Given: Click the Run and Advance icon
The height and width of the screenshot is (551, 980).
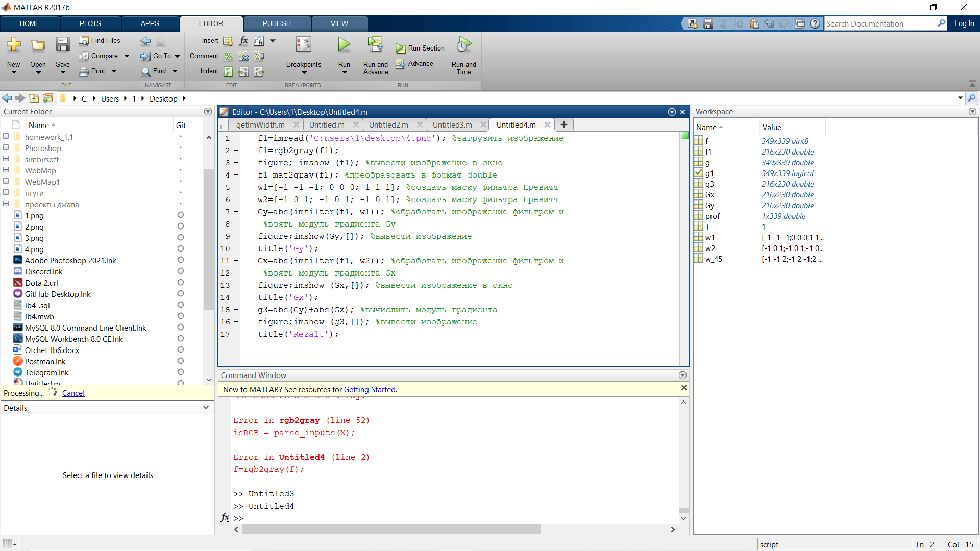Looking at the screenshot, I should click(375, 45).
